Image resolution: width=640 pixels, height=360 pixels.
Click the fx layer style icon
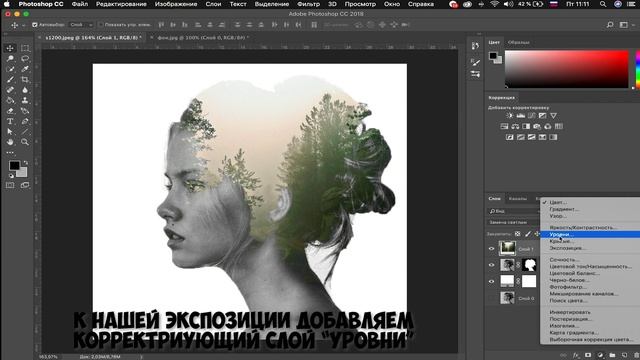(576, 356)
